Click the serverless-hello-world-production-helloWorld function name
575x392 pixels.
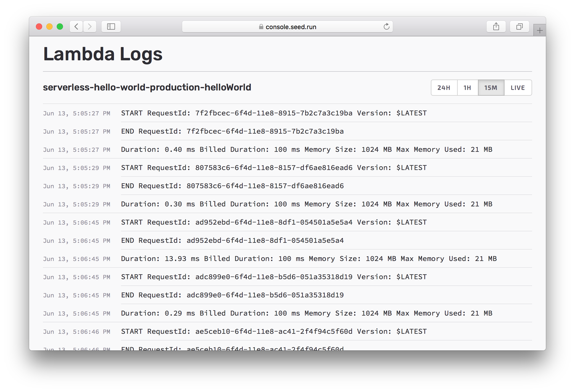pos(147,87)
